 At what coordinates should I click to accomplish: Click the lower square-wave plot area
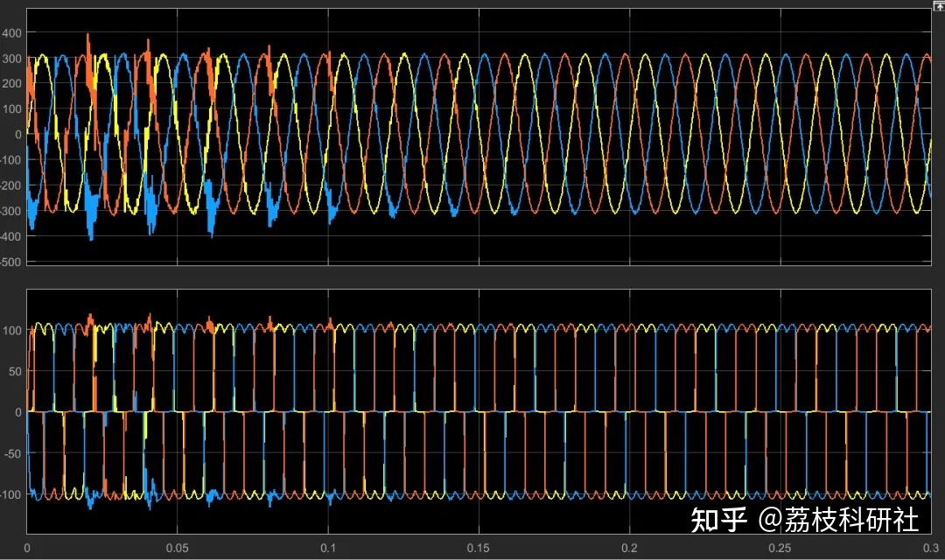pos(479,411)
